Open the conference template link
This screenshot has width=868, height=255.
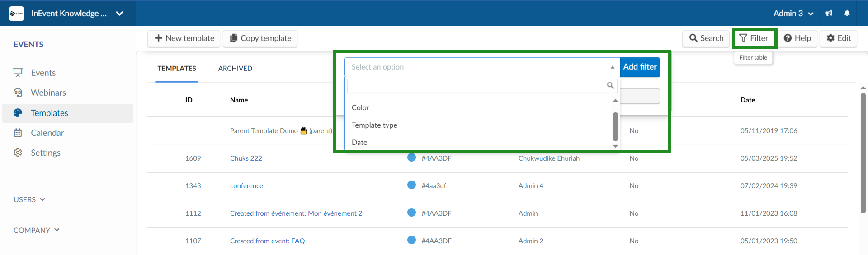(246, 186)
